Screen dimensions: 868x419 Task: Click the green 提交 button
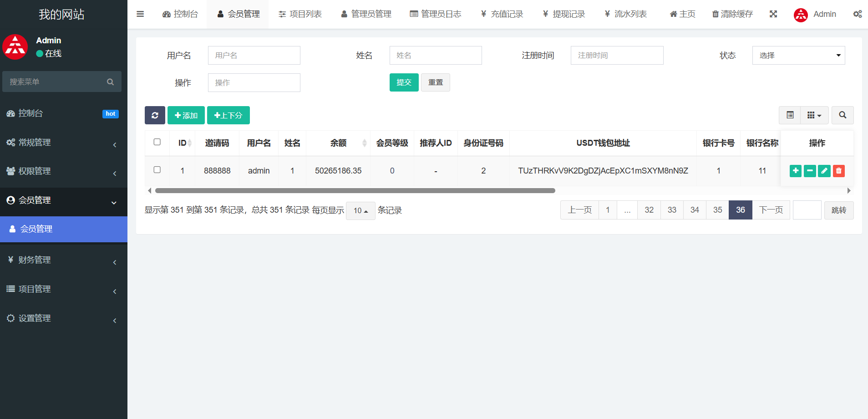tap(404, 82)
